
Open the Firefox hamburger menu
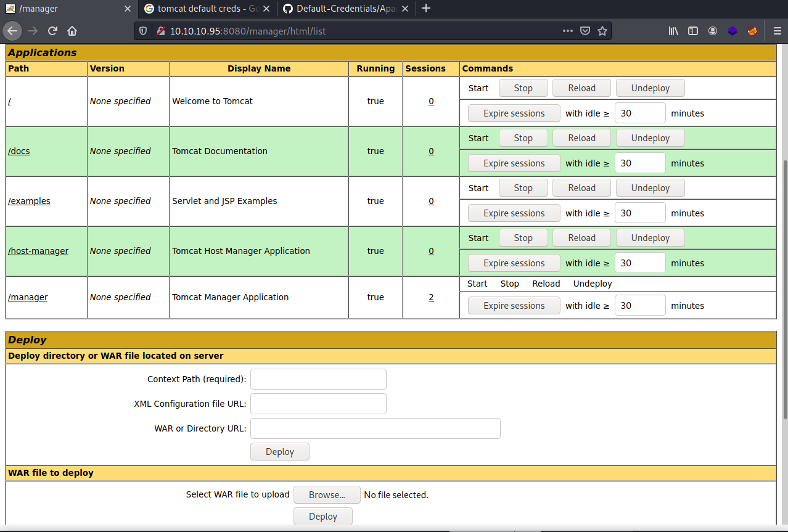(x=777, y=31)
